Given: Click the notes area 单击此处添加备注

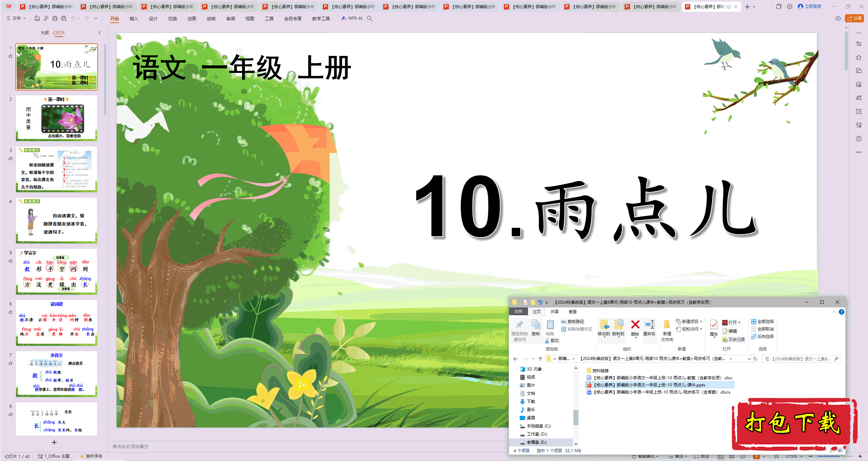Looking at the screenshot, I should pyautogui.click(x=131, y=446).
